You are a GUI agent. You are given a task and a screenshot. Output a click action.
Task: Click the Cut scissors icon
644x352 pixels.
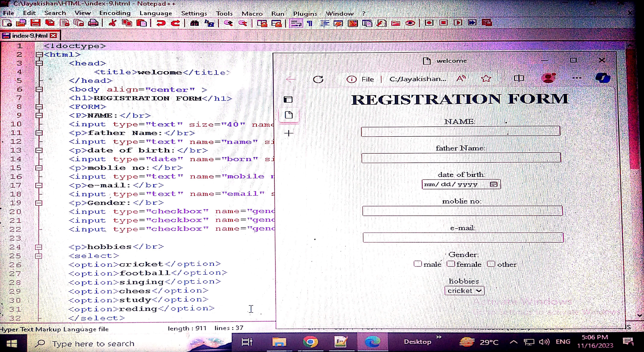[x=113, y=23]
